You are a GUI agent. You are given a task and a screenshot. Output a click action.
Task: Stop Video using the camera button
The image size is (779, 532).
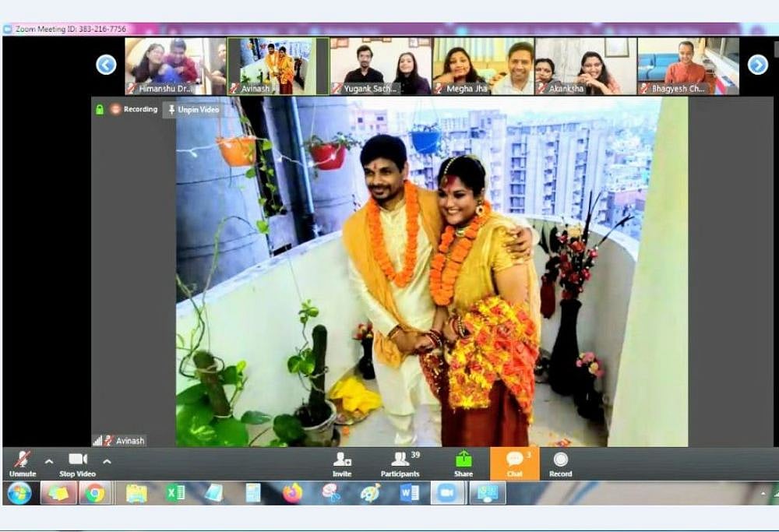(77, 463)
